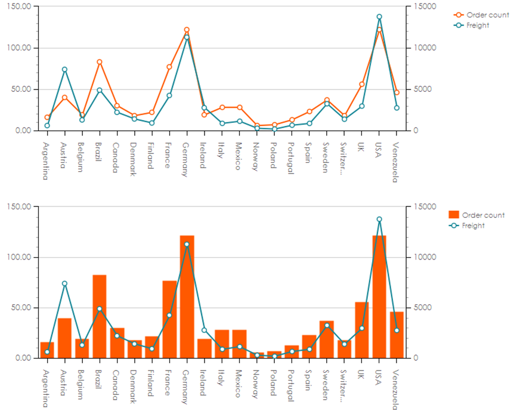
Task: Click orange square swatch in bottom chart legend
Action: pos(453,215)
